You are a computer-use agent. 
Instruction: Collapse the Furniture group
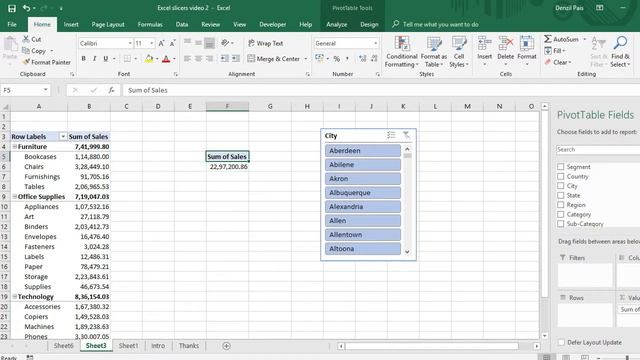pos(14,147)
